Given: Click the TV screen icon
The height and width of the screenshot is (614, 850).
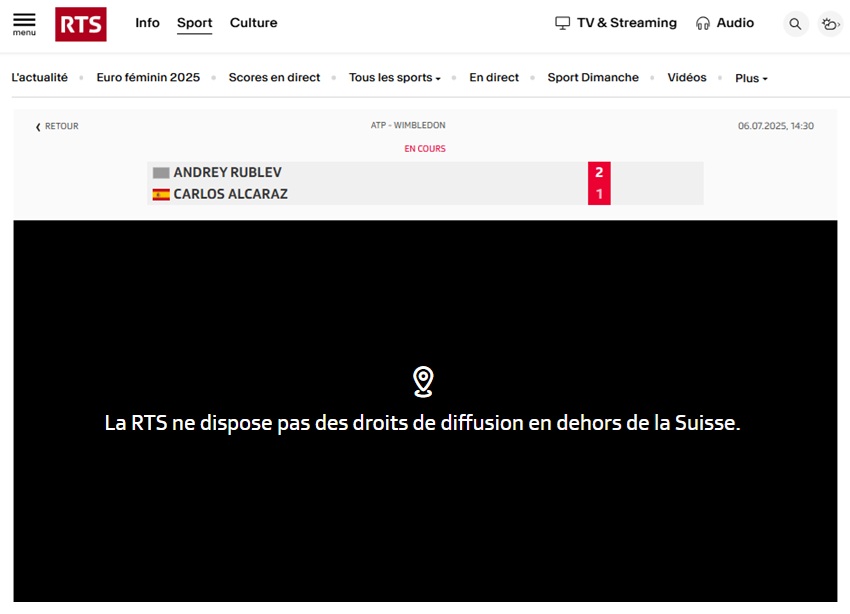Looking at the screenshot, I should (x=562, y=23).
